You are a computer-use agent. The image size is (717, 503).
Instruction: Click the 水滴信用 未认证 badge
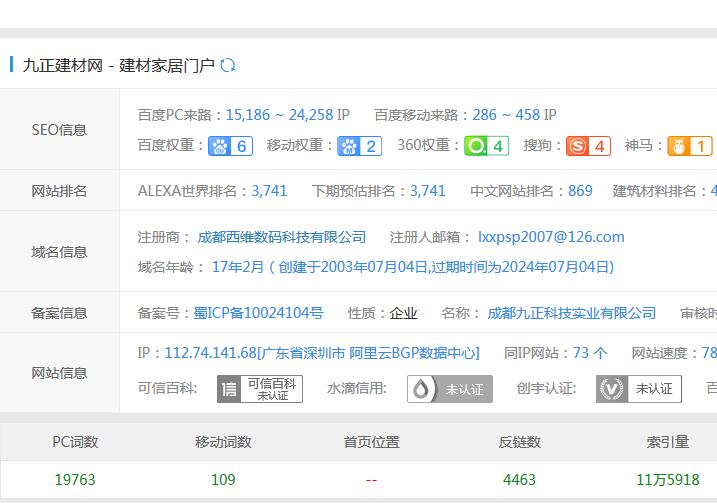click(x=450, y=389)
